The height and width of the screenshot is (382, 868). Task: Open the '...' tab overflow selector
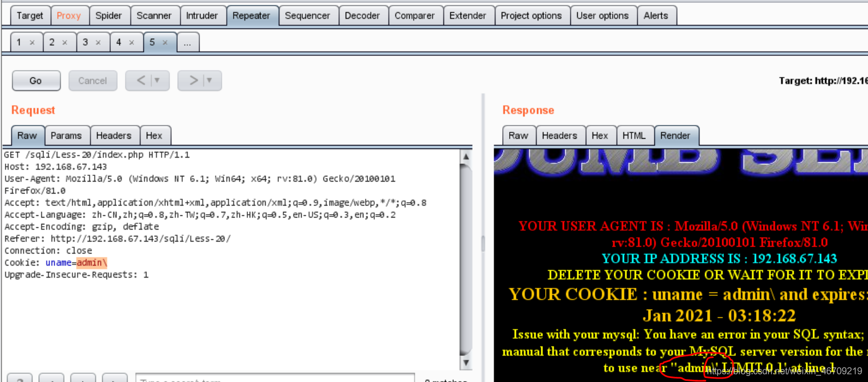[x=188, y=41]
